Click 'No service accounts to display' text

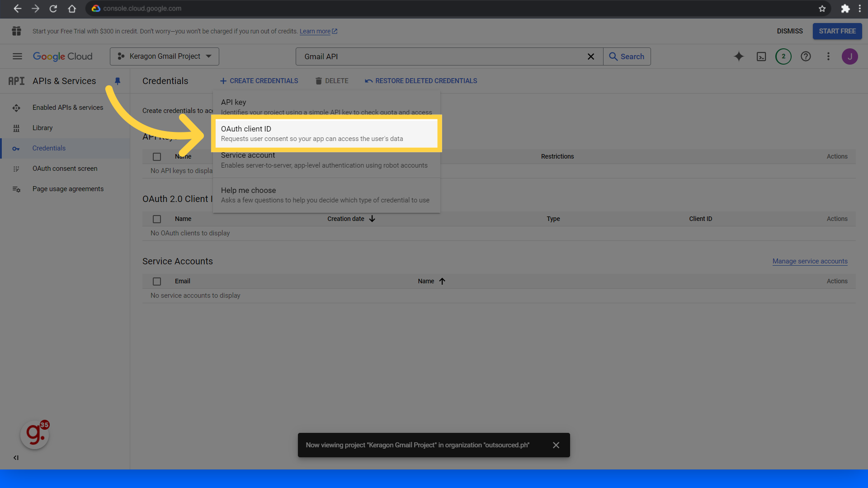(195, 296)
